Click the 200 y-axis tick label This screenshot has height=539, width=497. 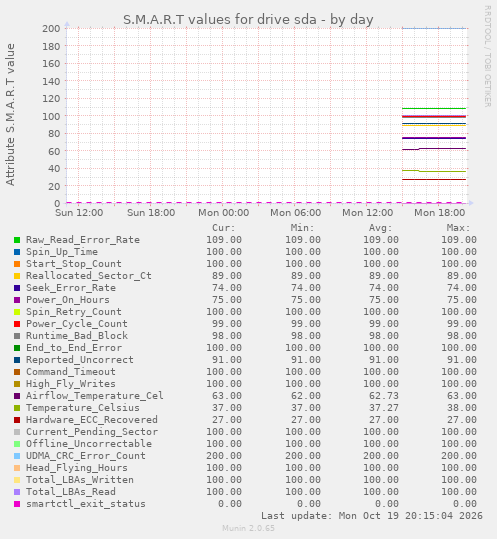coord(51,29)
